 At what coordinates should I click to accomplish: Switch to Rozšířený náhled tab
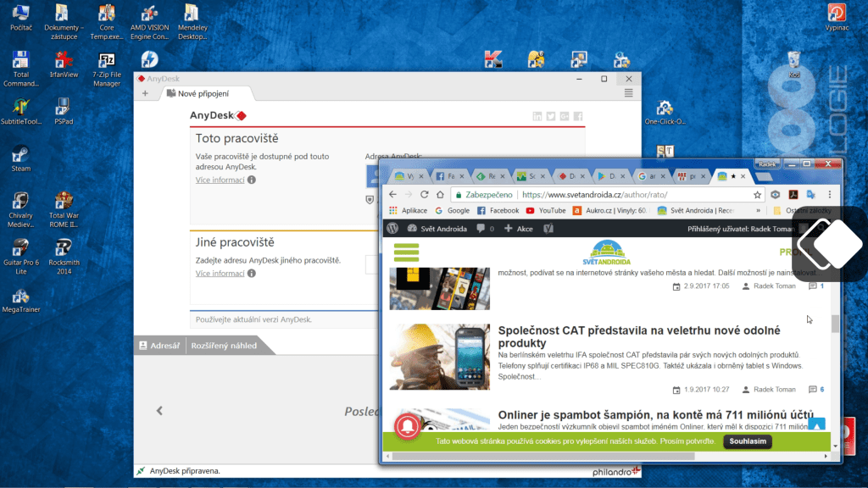point(224,346)
